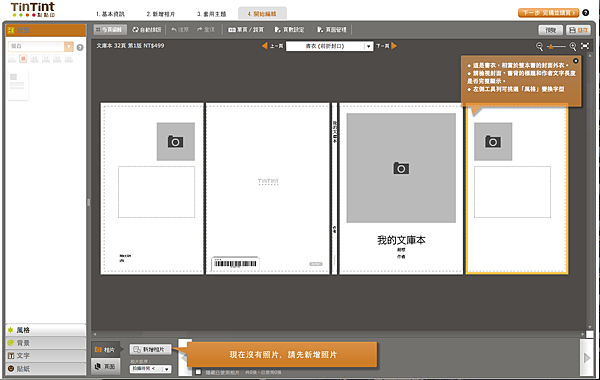Viewport: 600px width, 380px height.
Task: Select the first layout count filter icon
Action: (12, 59)
